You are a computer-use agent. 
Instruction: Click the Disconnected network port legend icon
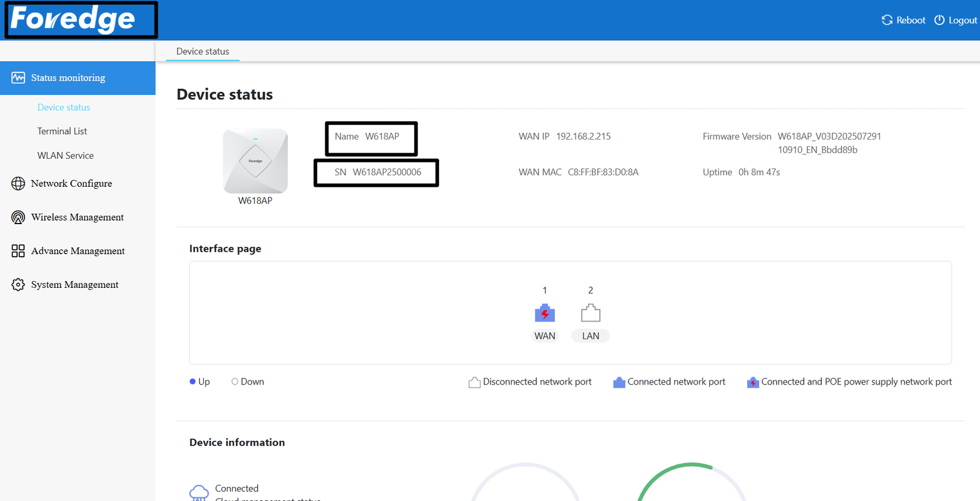pyautogui.click(x=474, y=382)
